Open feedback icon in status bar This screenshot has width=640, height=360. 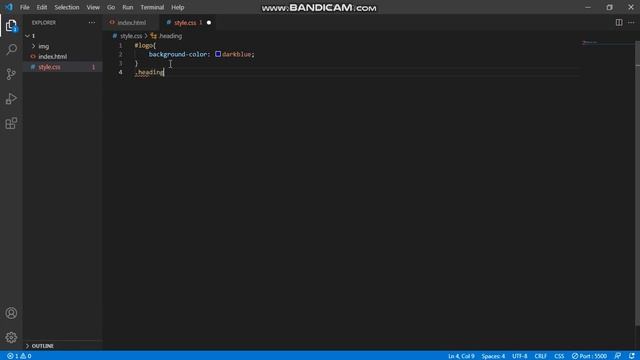pyautogui.click(x=618, y=356)
